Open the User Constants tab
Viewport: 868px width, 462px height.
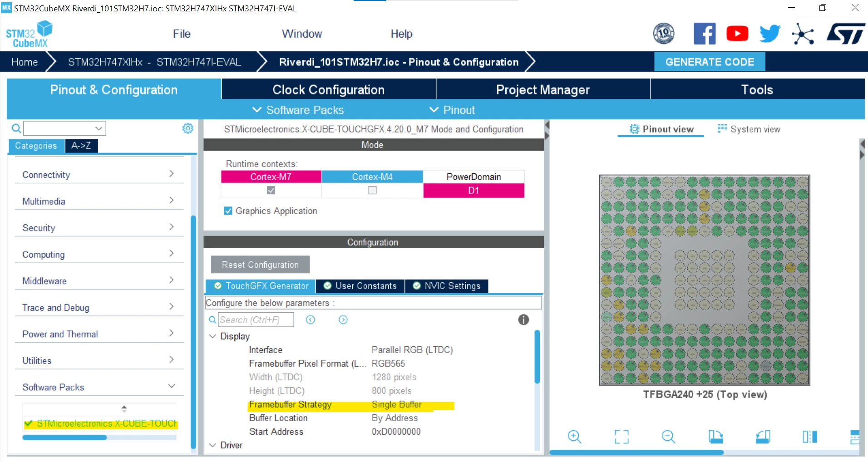tap(360, 286)
